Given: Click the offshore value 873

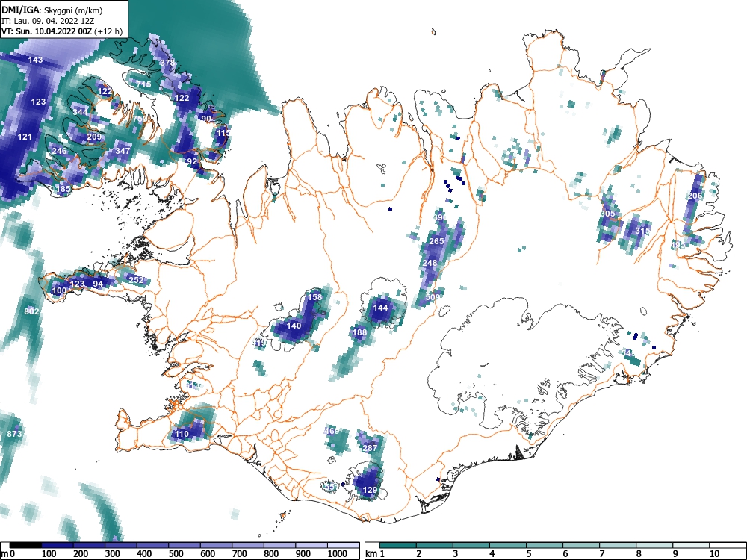Looking at the screenshot, I should 14,434.
